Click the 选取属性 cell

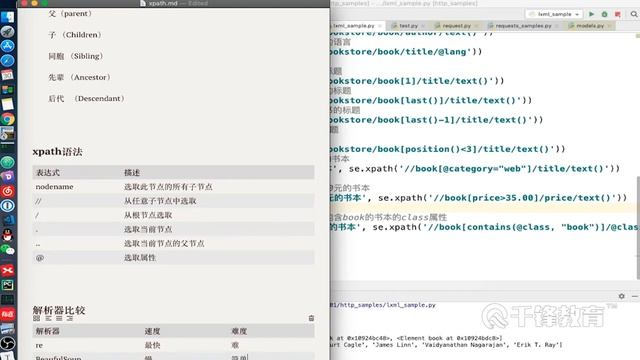point(140,258)
